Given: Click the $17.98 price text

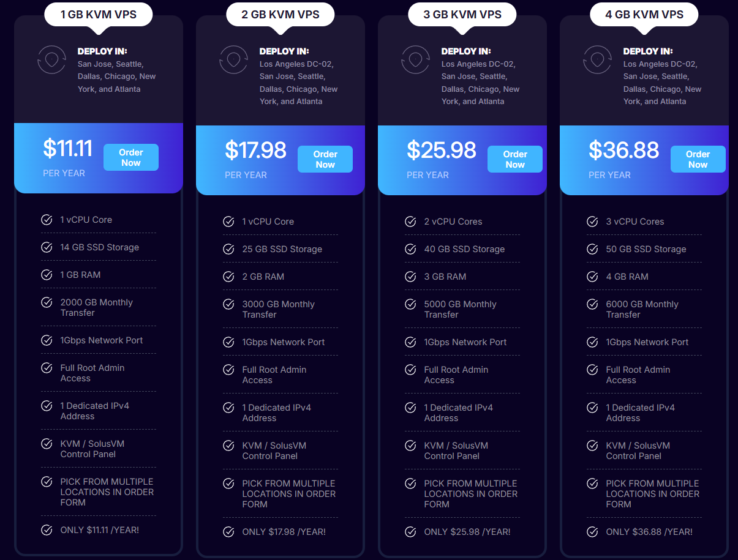Looking at the screenshot, I should click(x=255, y=150).
